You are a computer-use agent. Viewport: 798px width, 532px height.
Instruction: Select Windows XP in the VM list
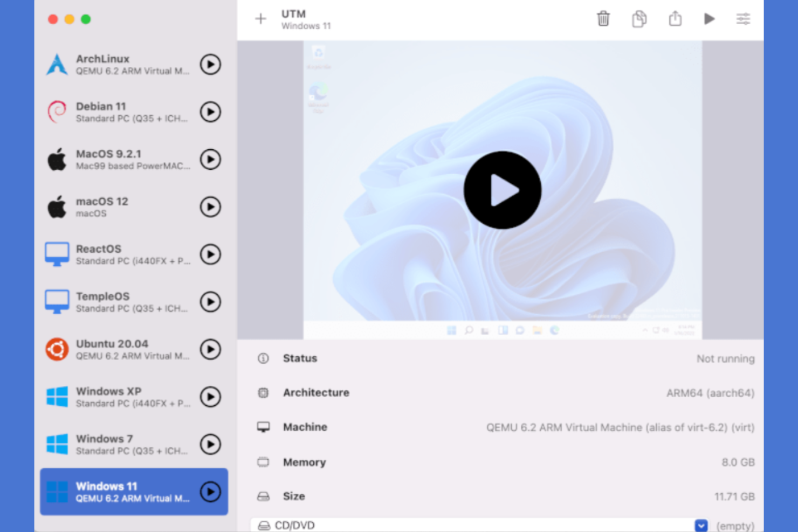[x=134, y=396]
